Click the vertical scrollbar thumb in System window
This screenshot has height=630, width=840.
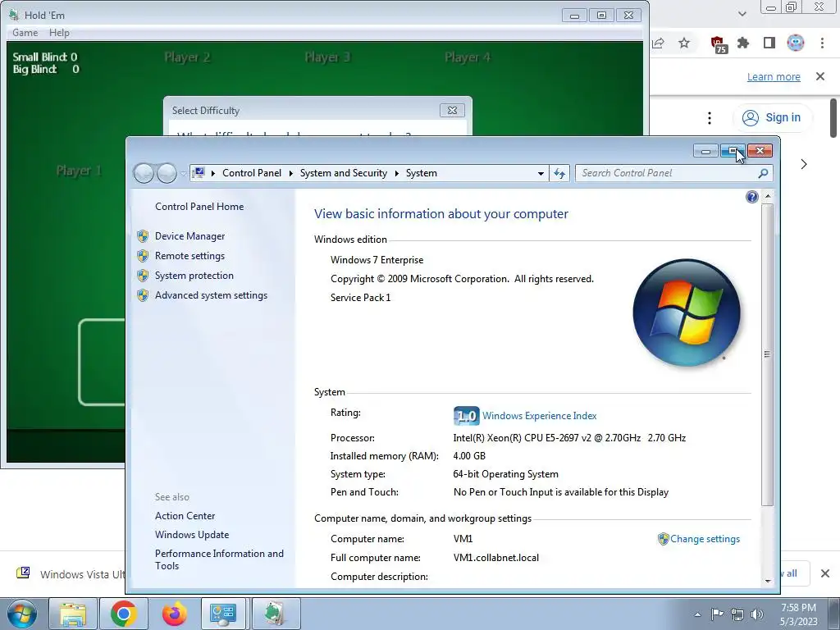[x=768, y=354]
